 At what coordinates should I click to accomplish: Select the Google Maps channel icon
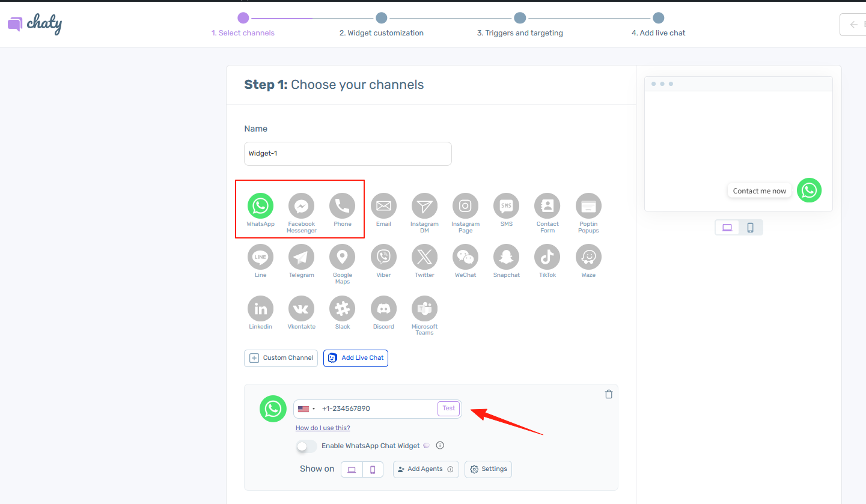pos(342,257)
